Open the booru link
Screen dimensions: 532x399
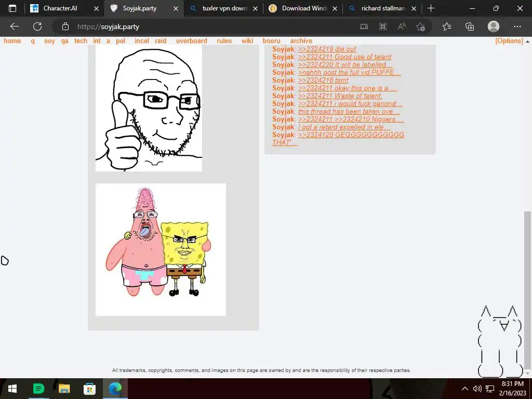click(271, 41)
